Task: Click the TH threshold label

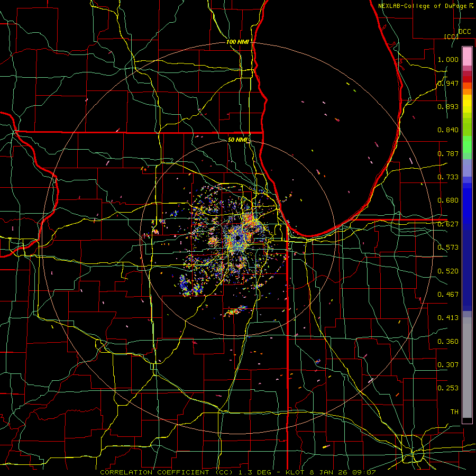Action: pos(454,412)
